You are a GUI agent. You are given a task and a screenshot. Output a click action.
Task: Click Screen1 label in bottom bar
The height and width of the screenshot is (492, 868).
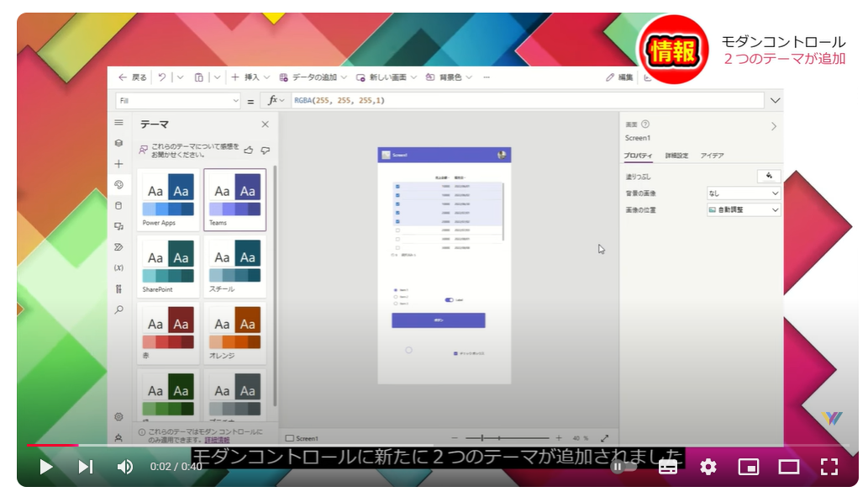[302, 438]
